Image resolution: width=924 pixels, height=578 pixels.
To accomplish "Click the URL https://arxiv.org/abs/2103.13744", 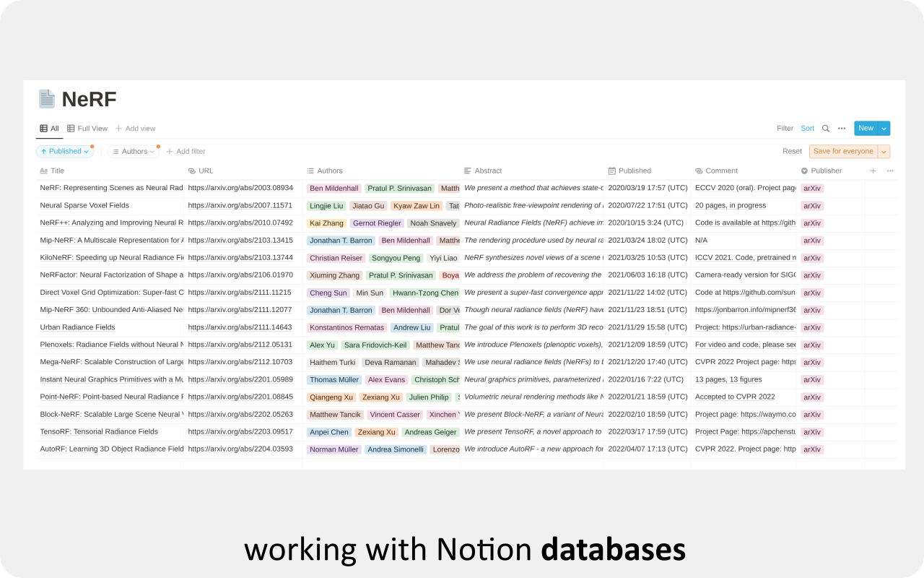I will pyautogui.click(x=240, y=258).
